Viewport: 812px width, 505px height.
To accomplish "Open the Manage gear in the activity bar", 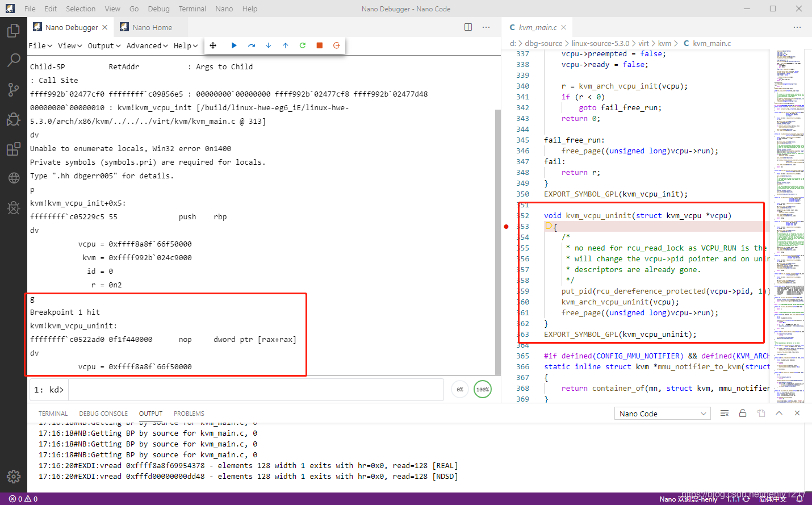I will pyautogui.click(x=14, y=476).
